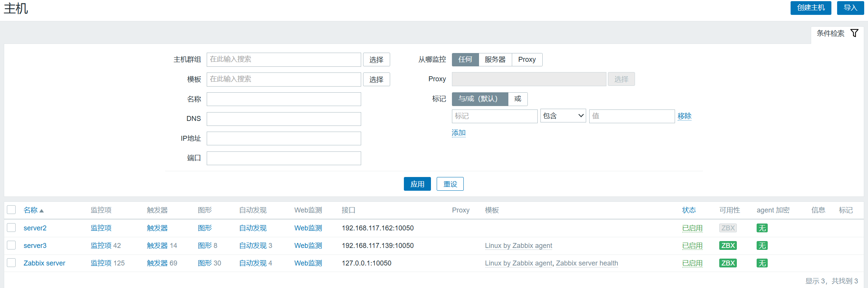Open the Linux by Zabbix agent template for server3
Image resolution: width=868 pixels, height=288 pixels.
pos(519,246)
